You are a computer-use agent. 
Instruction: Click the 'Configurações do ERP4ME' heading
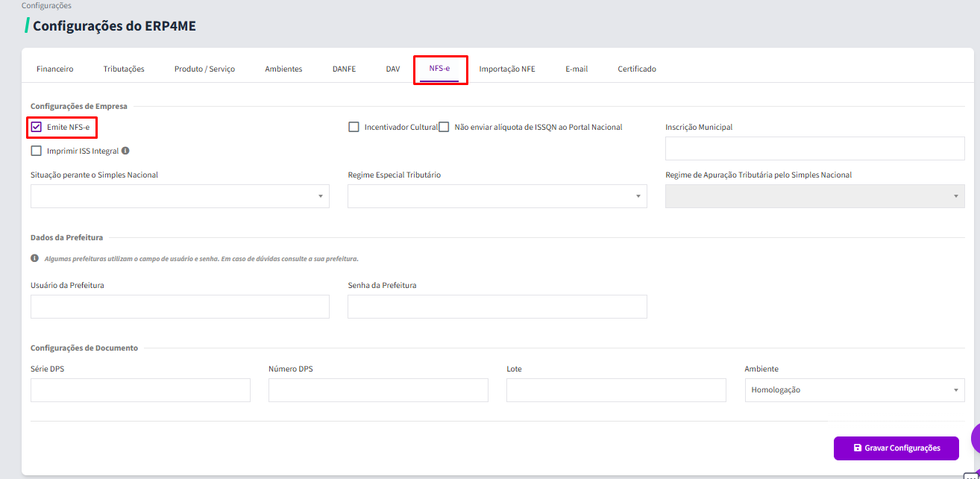click(x=114, y=26)
